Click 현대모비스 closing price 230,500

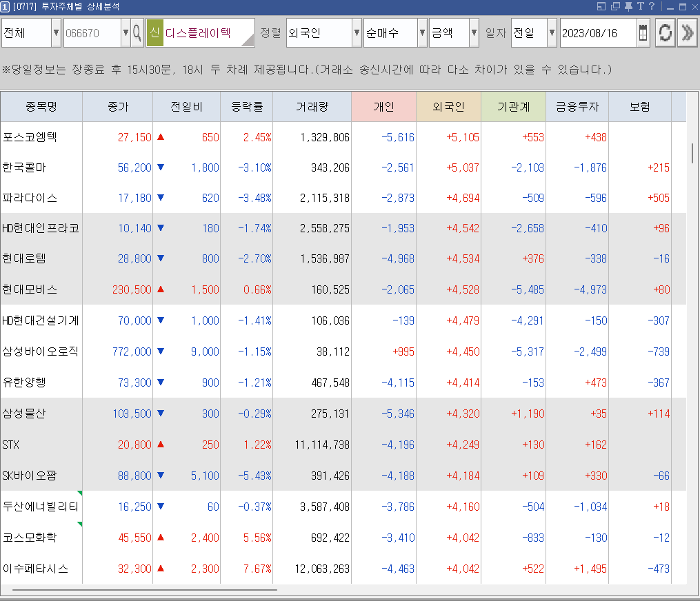pos(132,290)
